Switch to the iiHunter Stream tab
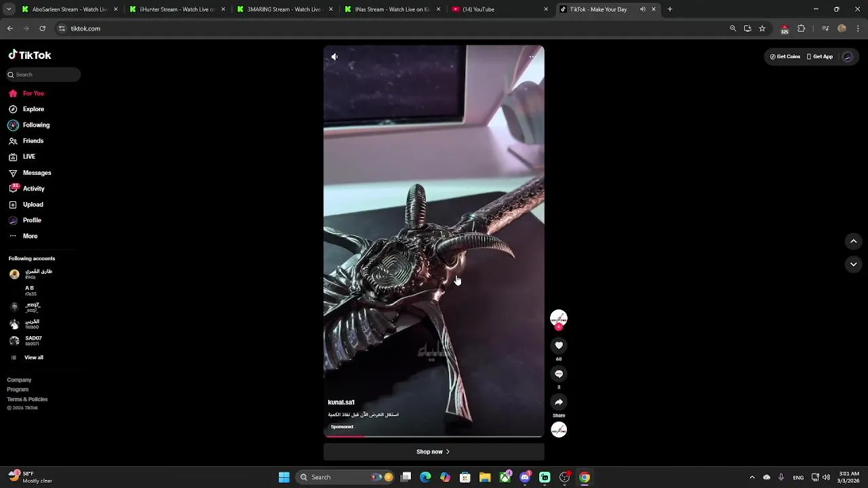The image size is (868, 488). [x=176, y=9]
